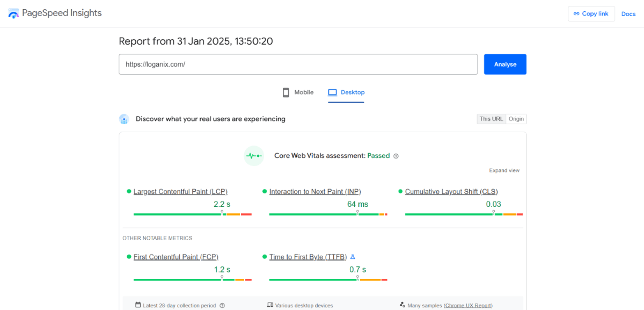Image resolution: width=644 pixels, height=310 pixels.
Task: Click the Analyse button
Action: click(x=505, y=64)
